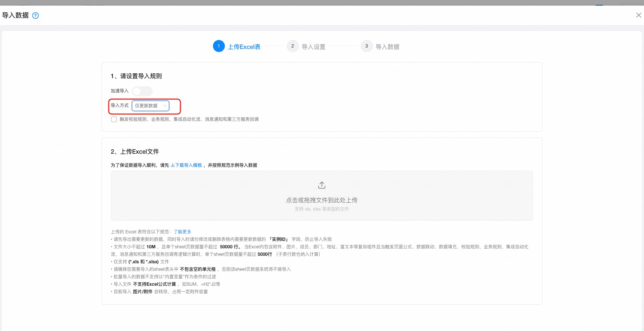
Task: Click the 加速导入 label
Action: click(120, 91)
